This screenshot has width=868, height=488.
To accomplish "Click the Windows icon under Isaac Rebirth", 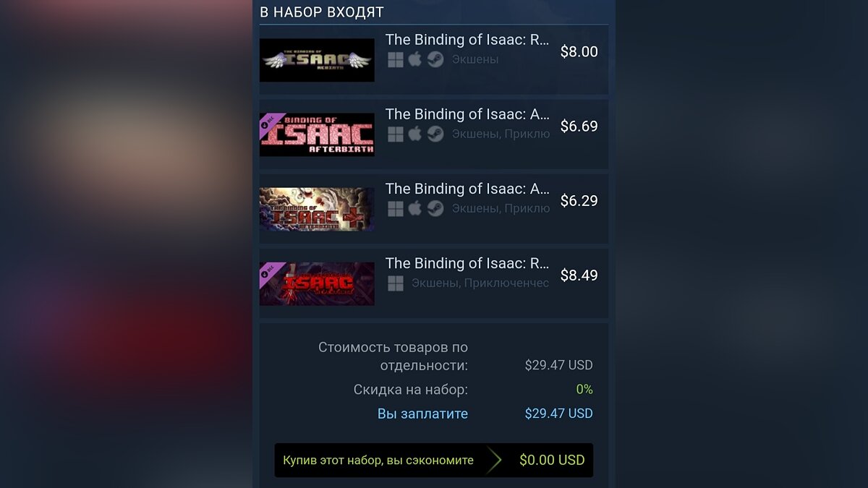I will pos(396,59).
